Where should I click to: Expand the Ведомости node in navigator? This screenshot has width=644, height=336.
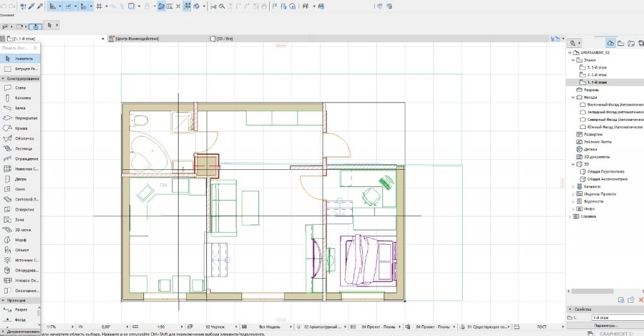[x=573, y=201]
